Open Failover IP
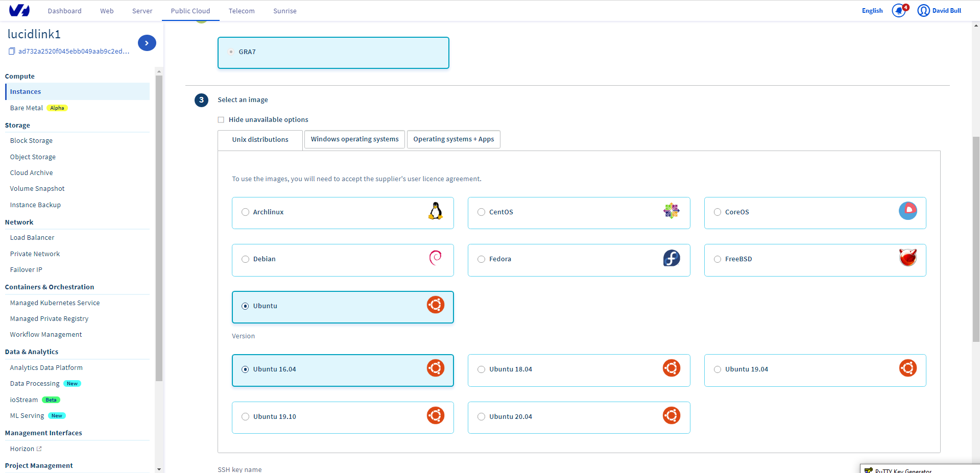The height and width of the screenshot is (473, 980). point(26,270)
